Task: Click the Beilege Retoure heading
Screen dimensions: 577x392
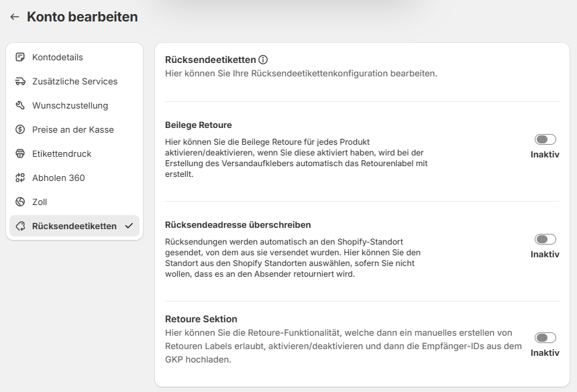Action: (x=199, y=125)
